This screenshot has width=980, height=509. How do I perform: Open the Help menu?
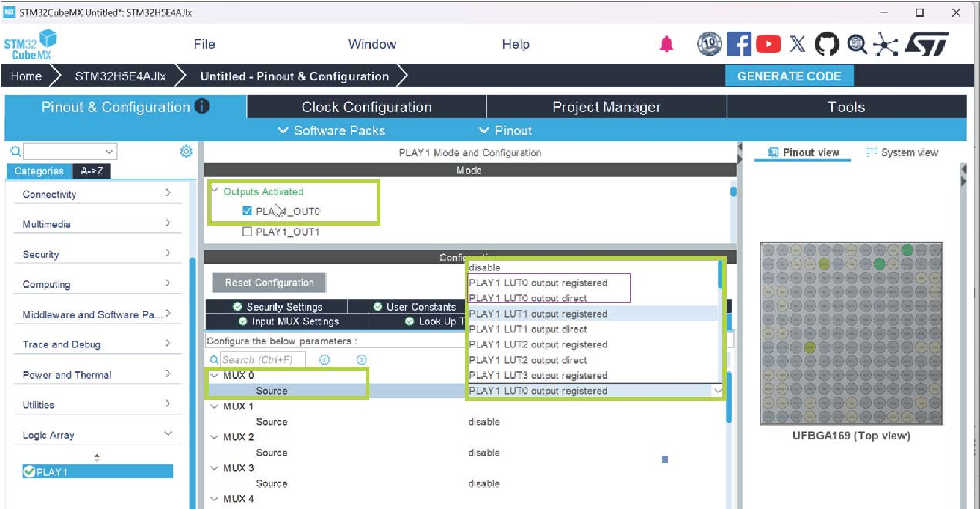click(516, 44)
